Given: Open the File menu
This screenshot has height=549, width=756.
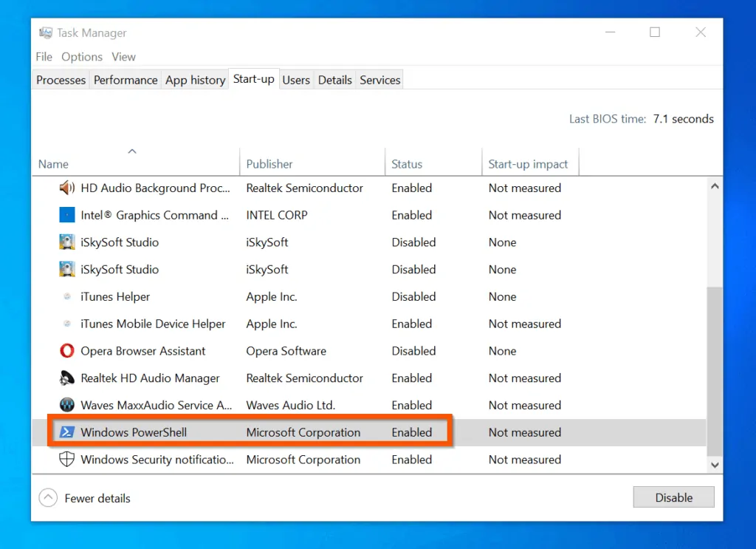Looking at the screenshot, I should 44,57.
